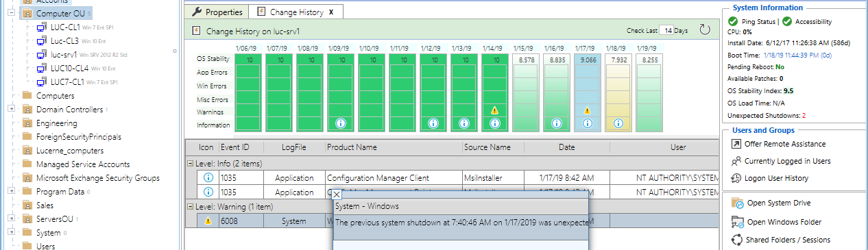Image resolution: width=868 pixels, height=250 pixels.
Task: Collapse the Level: Warning group
Action: [190, 206]
